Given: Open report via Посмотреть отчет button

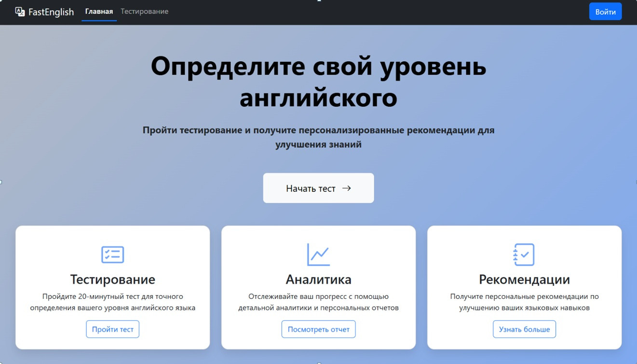Looking at the screenshot, I should (318, 329).
